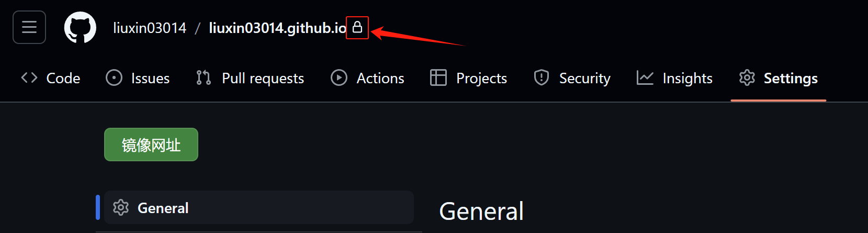Screen dimensions: 868x233
Task: Click the General page heading
Action: (x=481, y=212)
